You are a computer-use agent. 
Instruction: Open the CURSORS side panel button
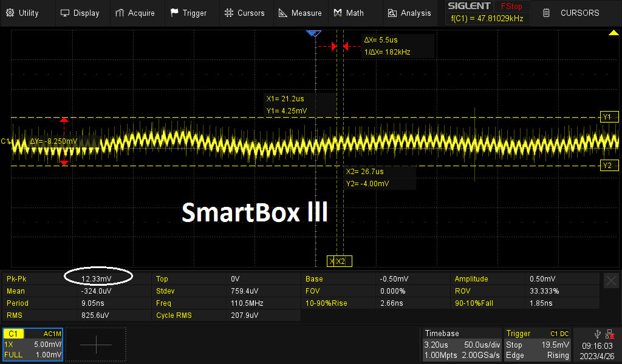coord(576,13)
